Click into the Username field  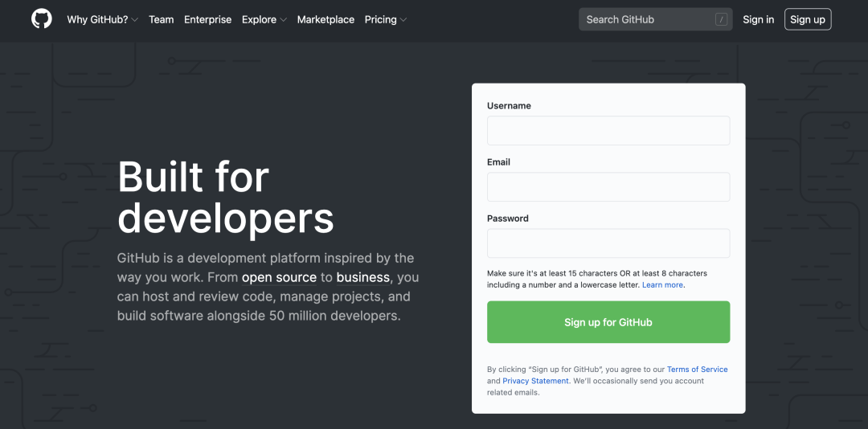point(608,131)
